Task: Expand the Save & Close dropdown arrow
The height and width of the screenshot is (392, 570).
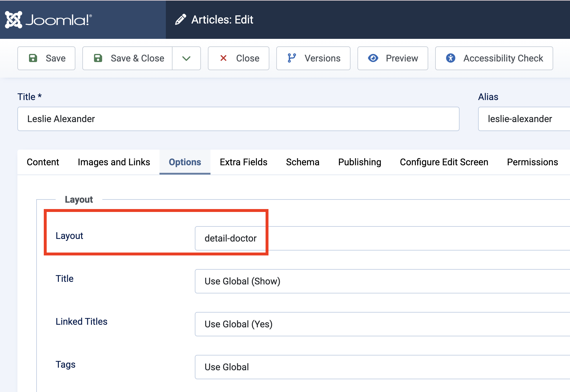Action: coord(186,58)
